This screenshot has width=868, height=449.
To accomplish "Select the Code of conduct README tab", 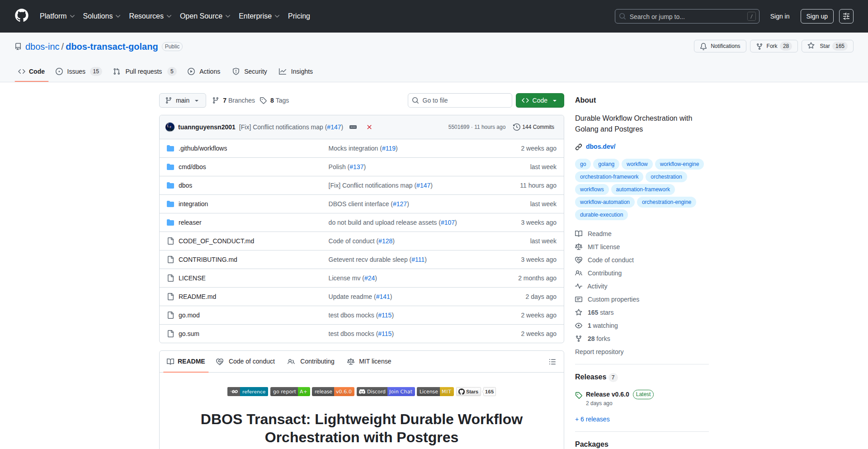I will [x=246, y=362].
